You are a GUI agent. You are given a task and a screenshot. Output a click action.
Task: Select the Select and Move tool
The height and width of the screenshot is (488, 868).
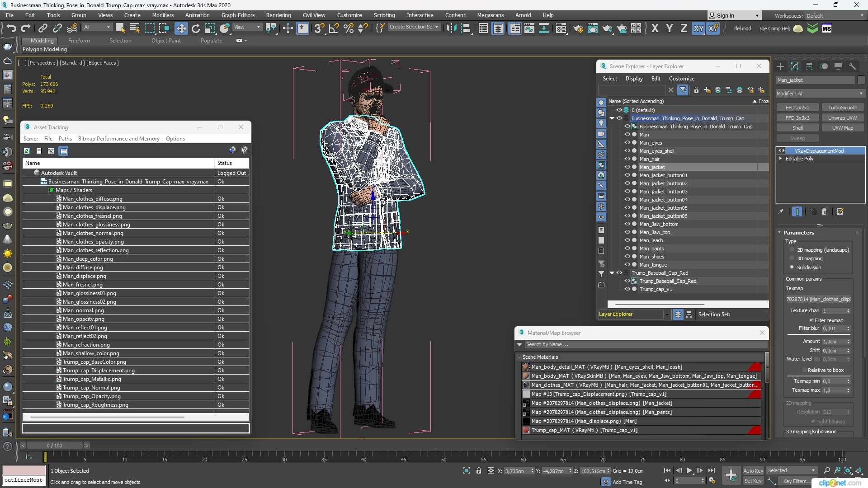181,28
